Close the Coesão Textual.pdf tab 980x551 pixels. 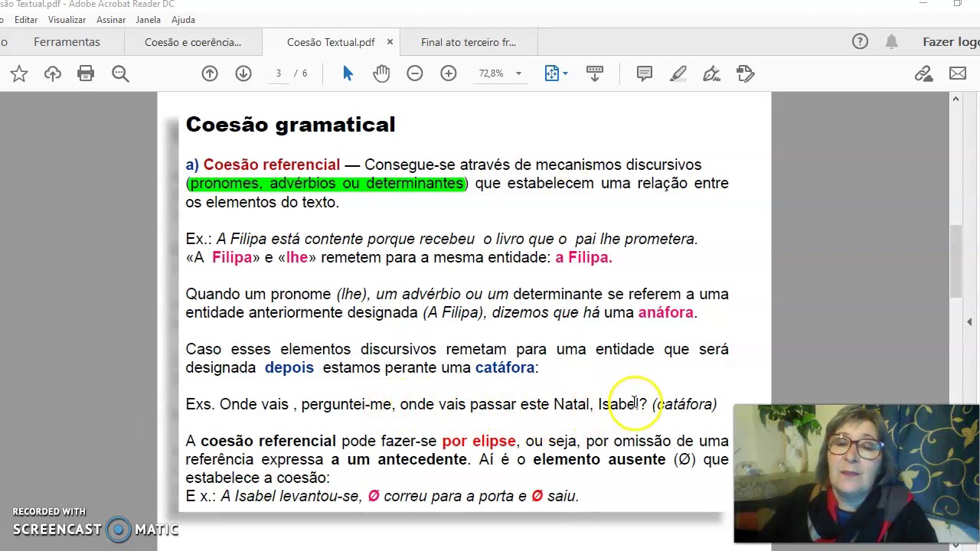[390, 42]
